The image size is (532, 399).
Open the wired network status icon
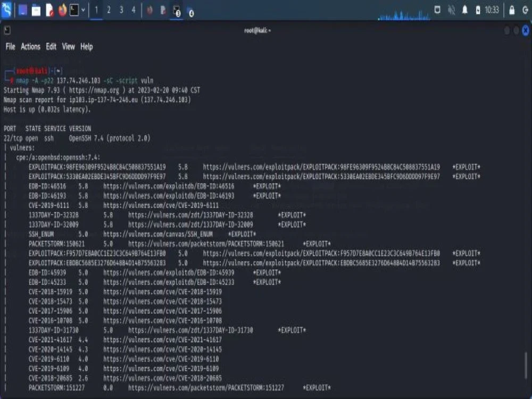437,10
